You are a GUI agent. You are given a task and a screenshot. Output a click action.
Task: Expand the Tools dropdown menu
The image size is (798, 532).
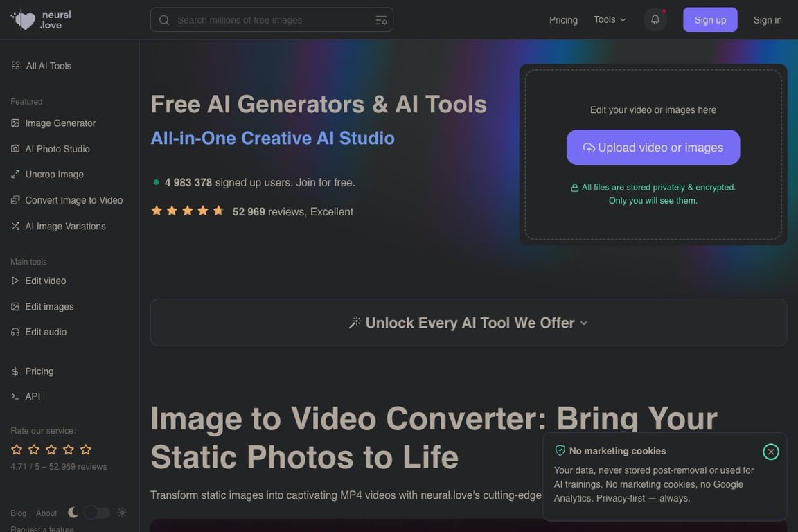610,20
